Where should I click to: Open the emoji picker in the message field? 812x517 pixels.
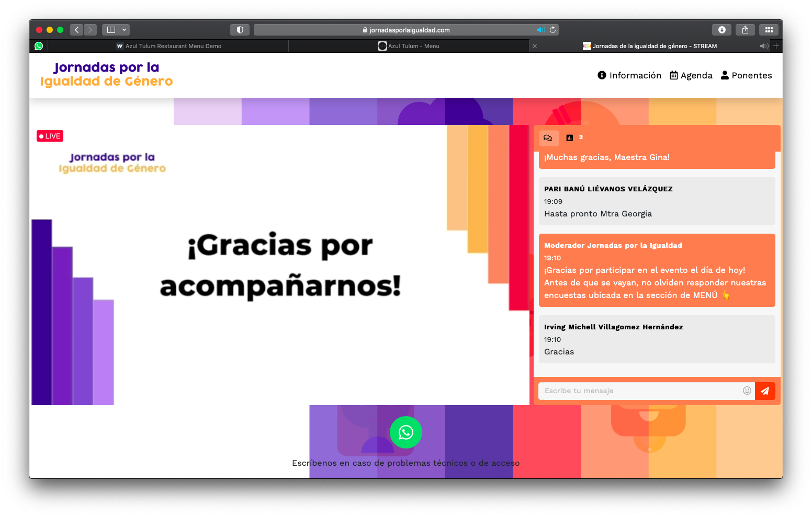pyautogui.click(x=747, y=390)
